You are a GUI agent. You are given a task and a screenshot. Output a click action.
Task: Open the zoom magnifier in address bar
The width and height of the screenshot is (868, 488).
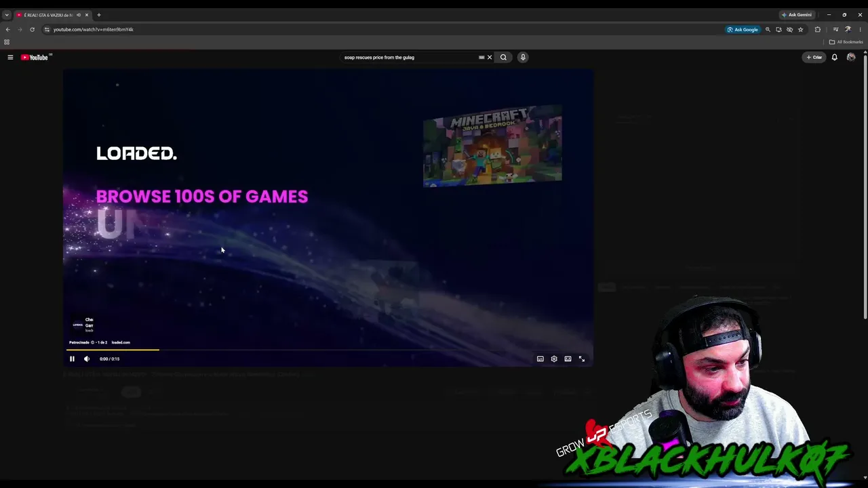click(x=768, y=29)
